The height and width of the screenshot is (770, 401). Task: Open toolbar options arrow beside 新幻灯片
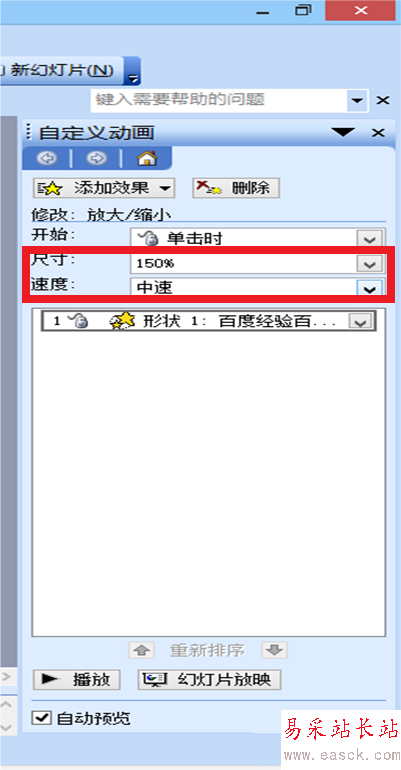pyautogui.click(x=133, y=71)
